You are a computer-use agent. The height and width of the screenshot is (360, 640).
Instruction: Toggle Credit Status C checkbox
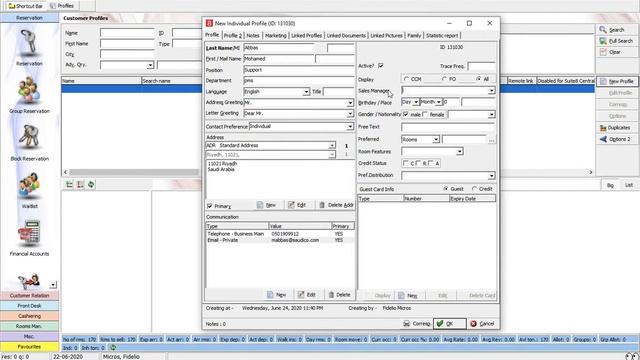point(406,163)
